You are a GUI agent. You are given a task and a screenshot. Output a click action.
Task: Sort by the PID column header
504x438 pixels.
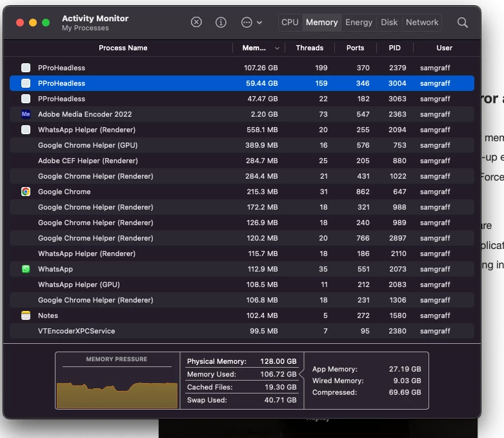[x=394, y=48]
